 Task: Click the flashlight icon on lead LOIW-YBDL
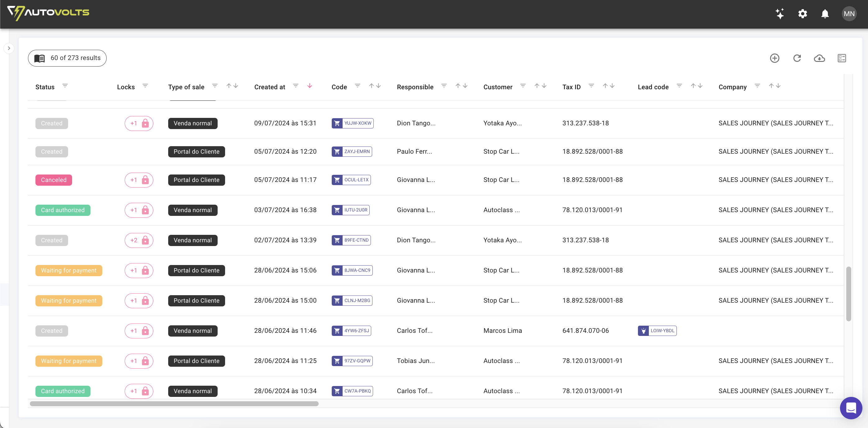click(644, 331)
